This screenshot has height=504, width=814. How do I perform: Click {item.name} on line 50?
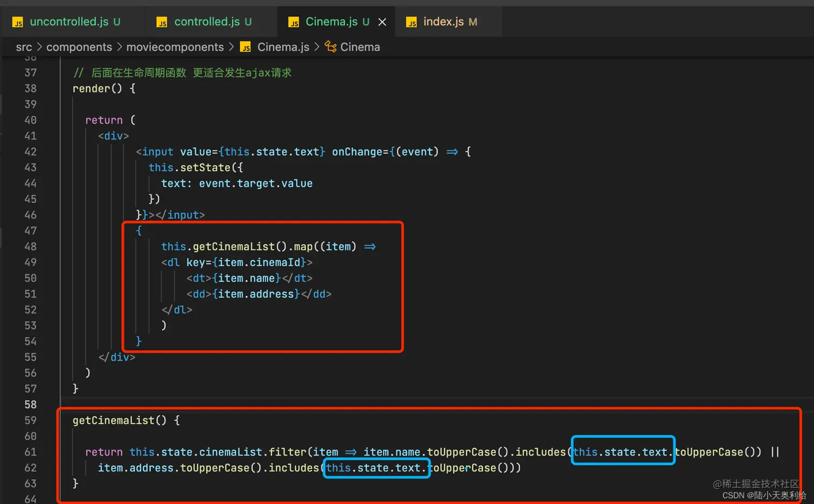(x=247, y=278)
